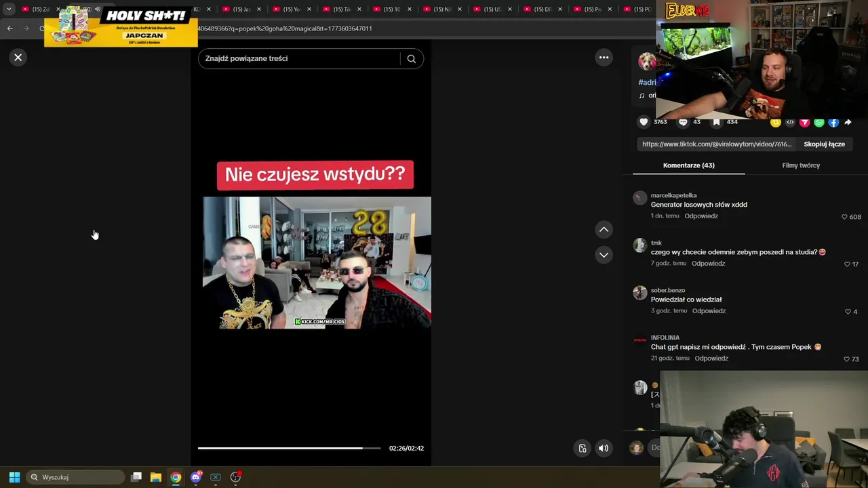Open Windows Start menu
The image size is (868, 488).
pyautogui.click(x=14, y=477)
